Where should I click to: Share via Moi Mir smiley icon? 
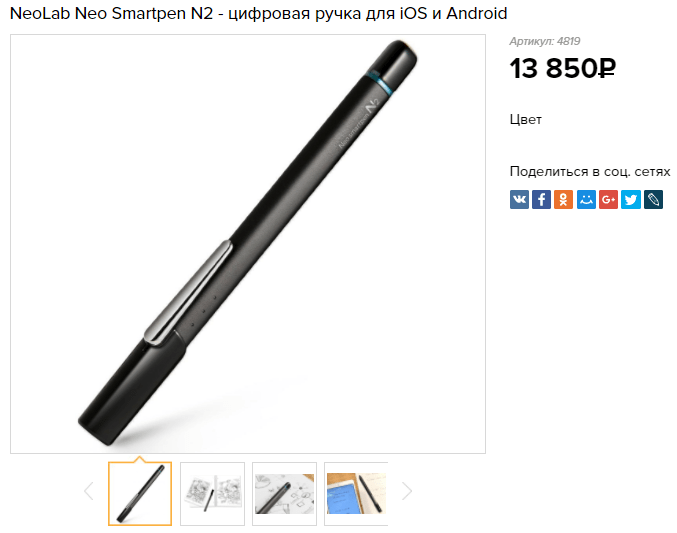click(x=586, y=200)
